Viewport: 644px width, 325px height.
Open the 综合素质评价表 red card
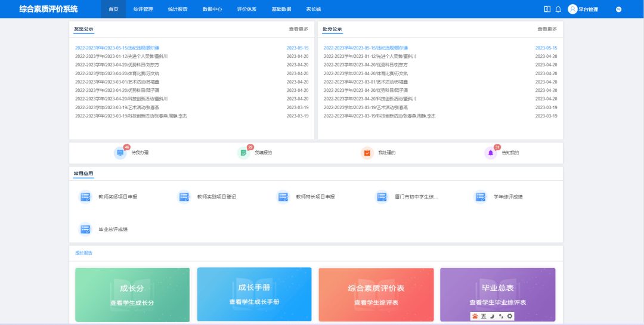(x=376, y=295)
